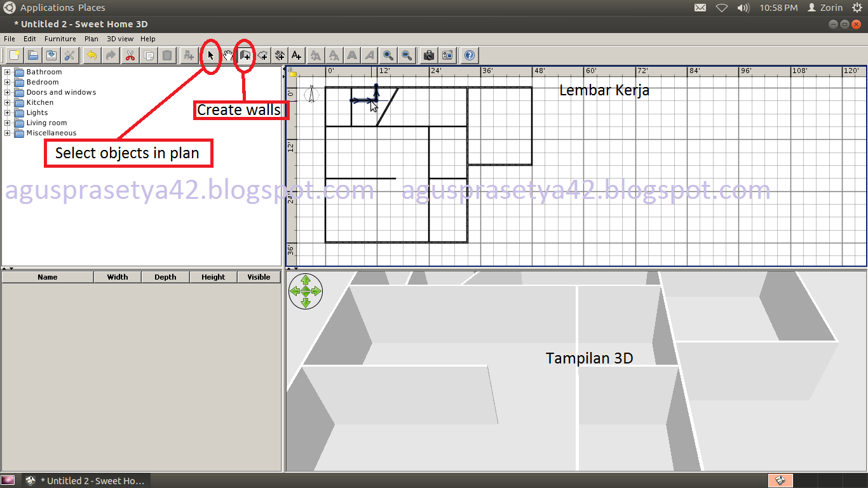Click the mail envelope indicator
The width and height of the screenshot is (868, 488).
click(700, 8)
